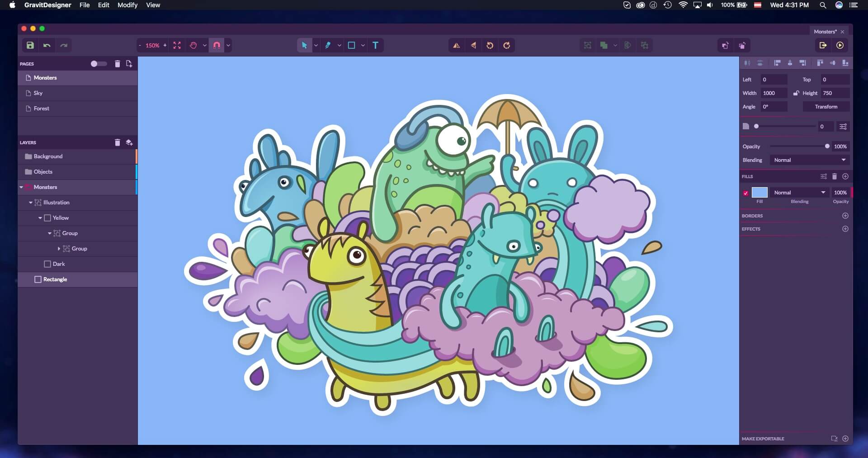Screen dimensions: 868x458
Task: Flip the selection horizontally
Action: [x=457, y=45]
